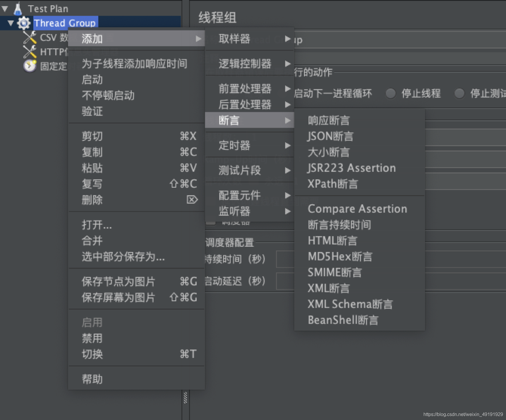Screen dimensions: 506x420
Task: Expand the 取样器 submenu
Action: click(x=250, y=39)
